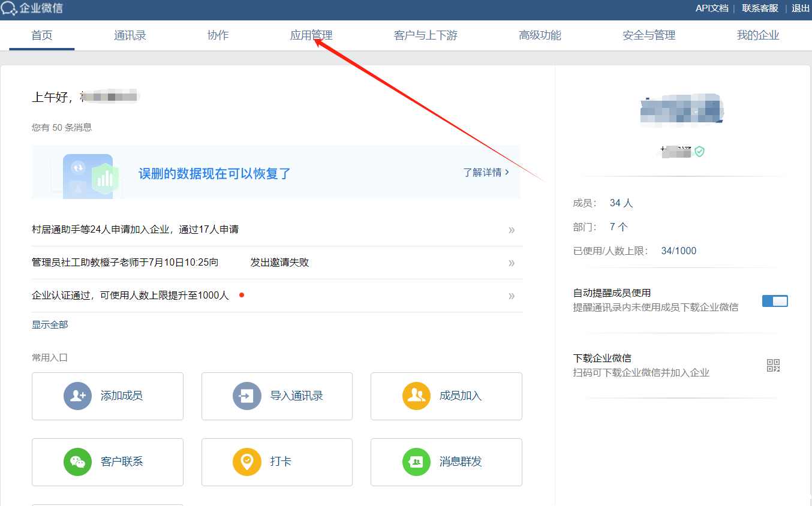Viewport: 812px width, 506px height.
Task: Click the 显示全部 link
Action: [x=50, y=324]
